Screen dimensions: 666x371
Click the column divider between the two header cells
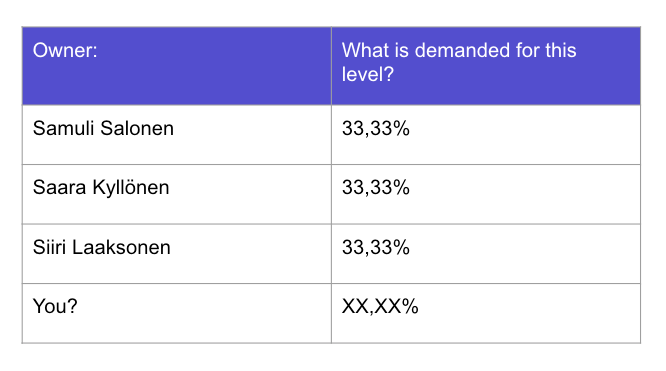pyautogui.click(x=331, y=66)
